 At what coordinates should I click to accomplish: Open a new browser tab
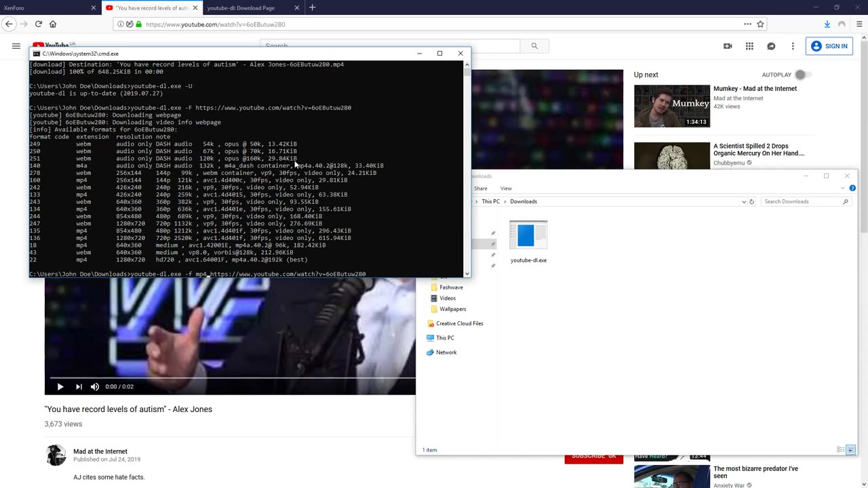[x=312, y=7]
